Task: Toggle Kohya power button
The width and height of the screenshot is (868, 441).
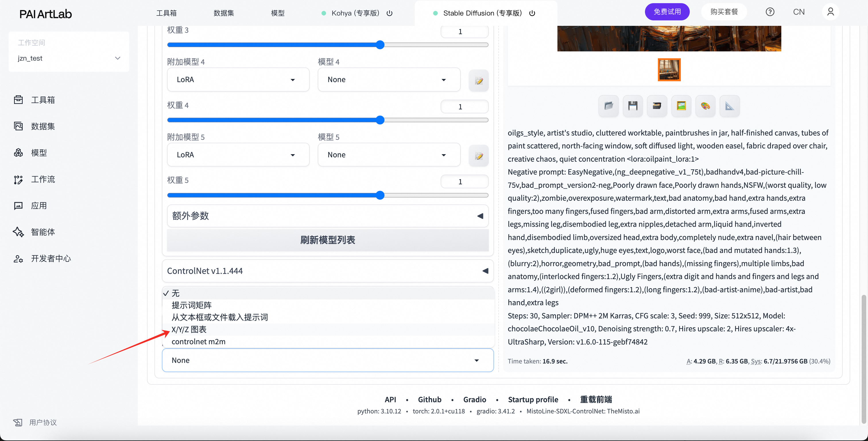Action: pyautogui.click(x=390, y=13)
